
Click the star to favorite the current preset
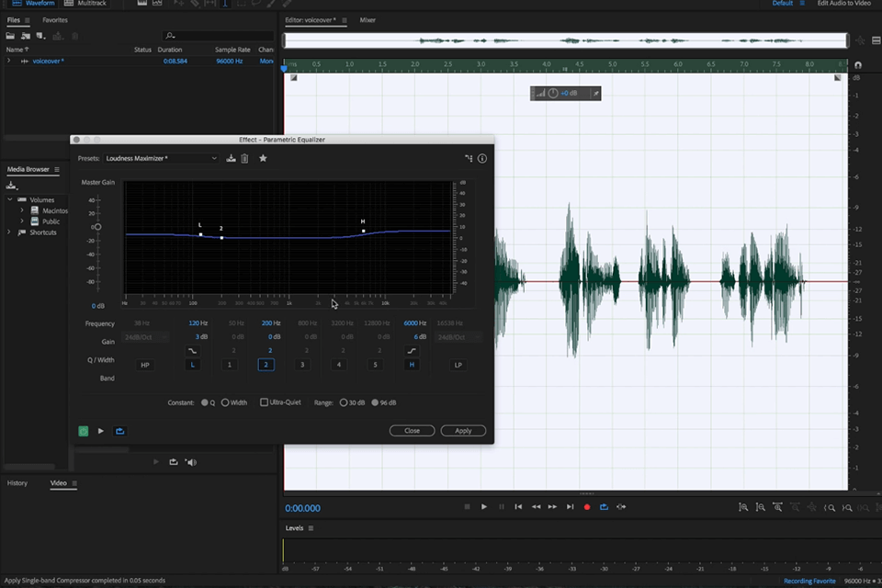click(264, 158)
